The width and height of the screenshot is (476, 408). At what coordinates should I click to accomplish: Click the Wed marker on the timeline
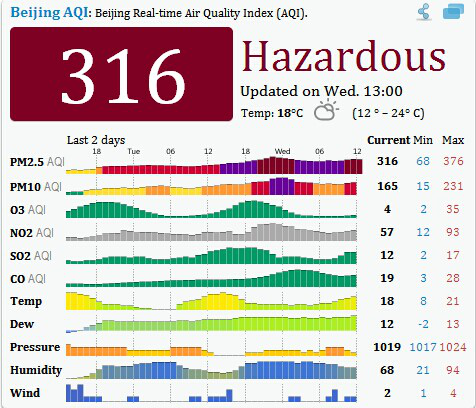point(282,151)
